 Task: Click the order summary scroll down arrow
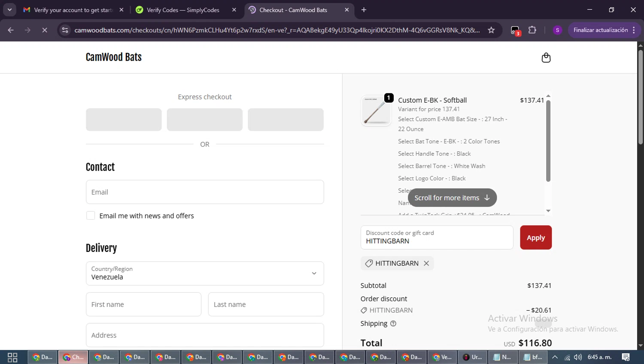[x=548, y=211]
